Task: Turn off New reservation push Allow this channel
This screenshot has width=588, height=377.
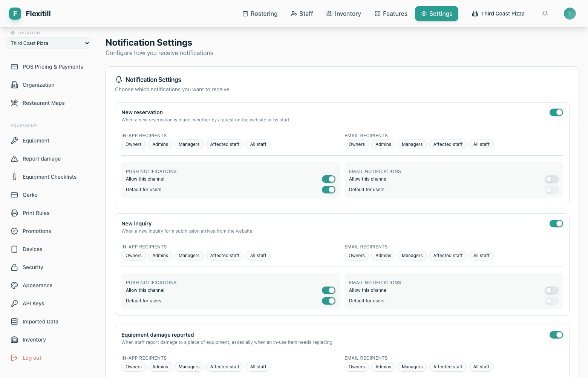Action: point(329,179)
